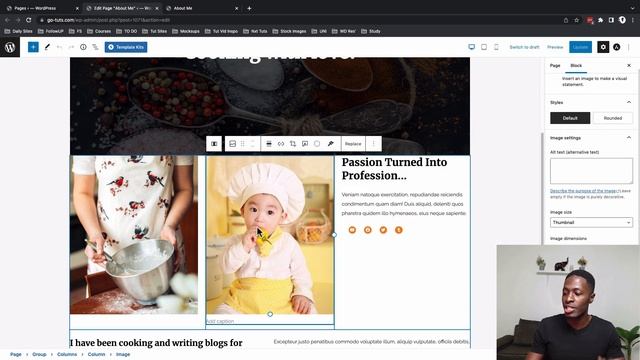Click the Group breadcrumb item

coord(39,354)
